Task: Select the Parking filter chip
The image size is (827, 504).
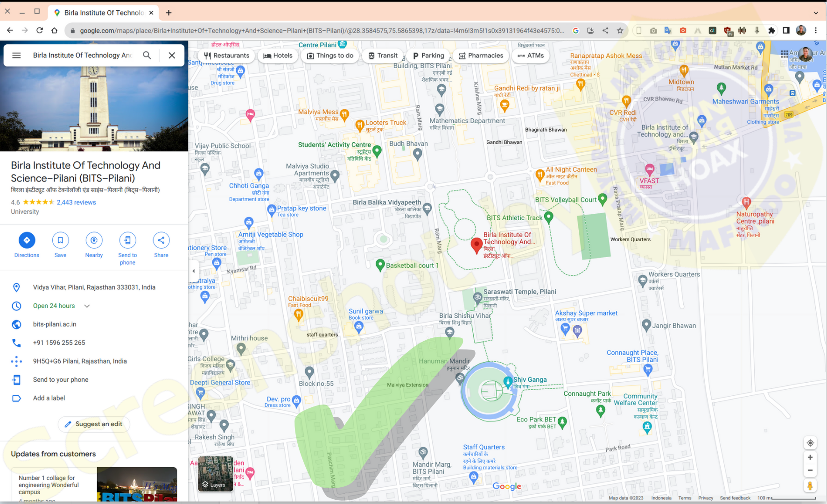Action: coord(428,56)
